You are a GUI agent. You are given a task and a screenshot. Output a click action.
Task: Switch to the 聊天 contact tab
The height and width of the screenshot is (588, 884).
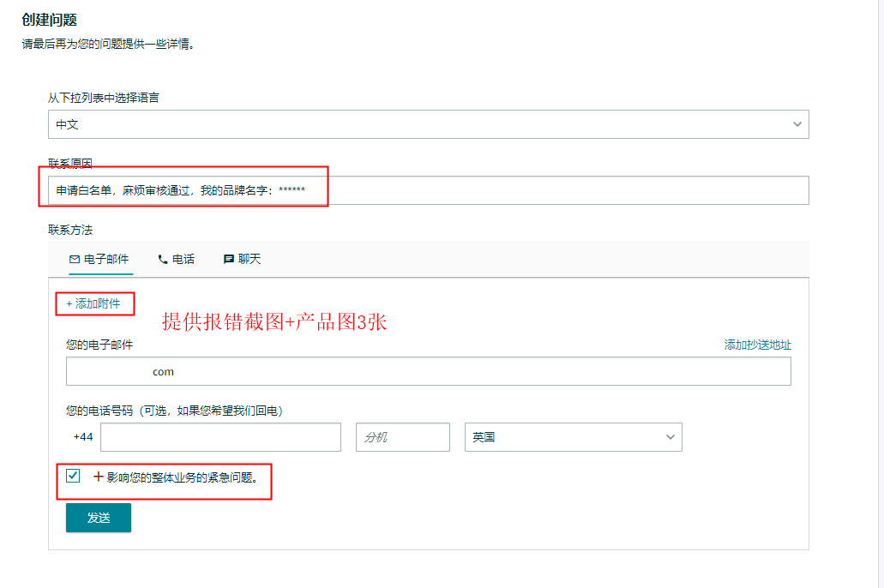tap(242, 259)
